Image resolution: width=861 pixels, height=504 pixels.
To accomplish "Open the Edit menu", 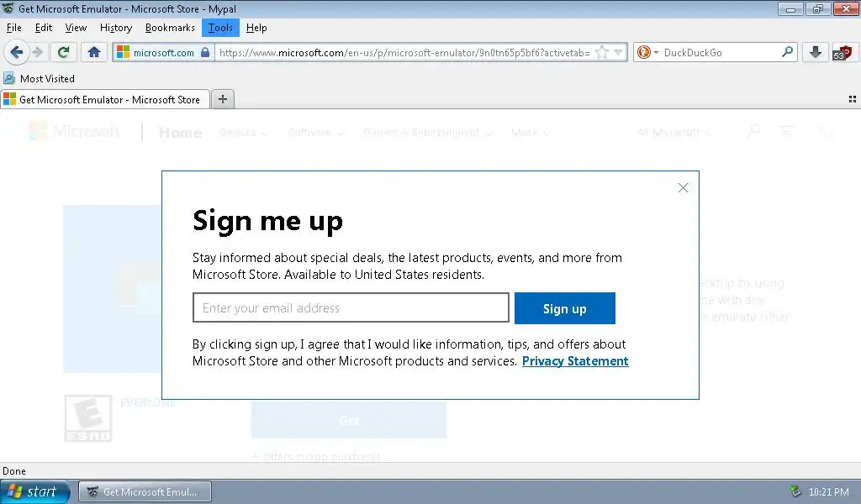I will pos(44,28).
